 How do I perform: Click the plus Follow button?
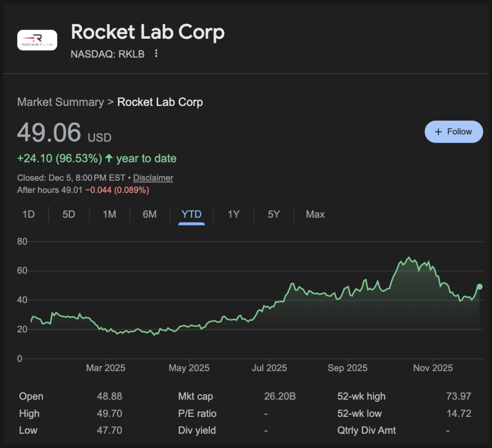453,132
